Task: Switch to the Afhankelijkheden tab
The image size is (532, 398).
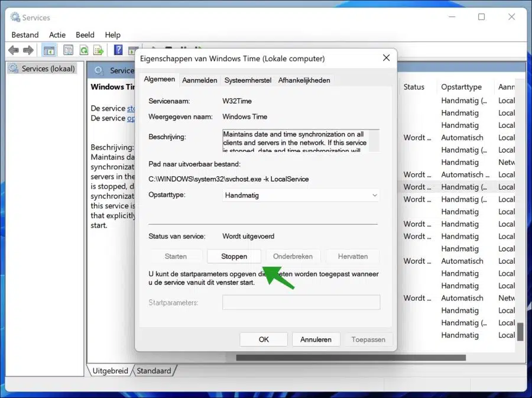Action: (x=304, y=80)
